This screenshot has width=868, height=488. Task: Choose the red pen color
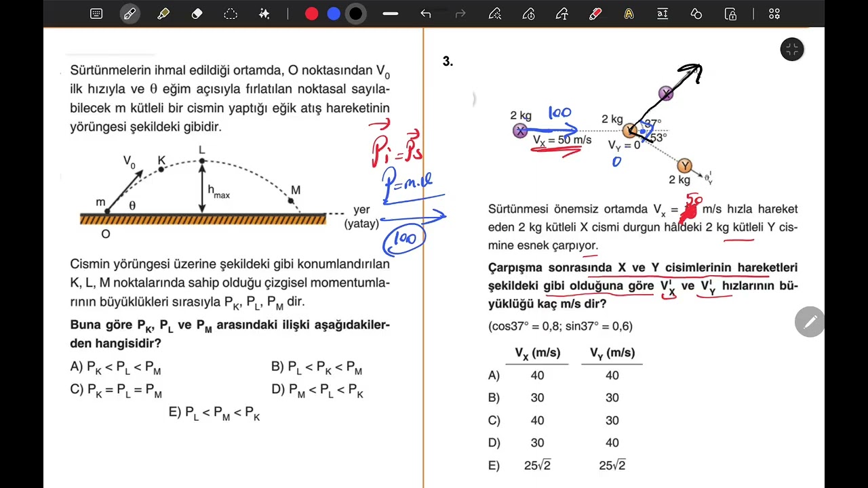311,14
